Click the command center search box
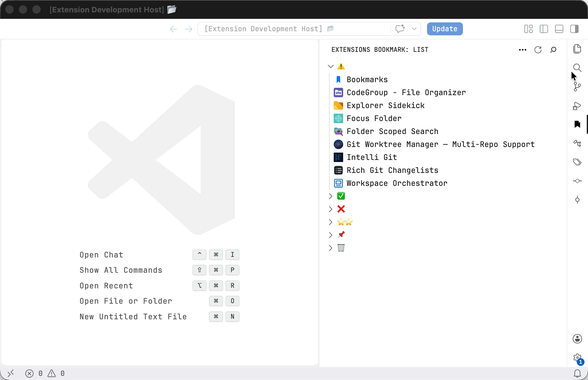Image resolution: width=588 pixels, height=380 pixels. pyautogui.click(x=294, y=29)
